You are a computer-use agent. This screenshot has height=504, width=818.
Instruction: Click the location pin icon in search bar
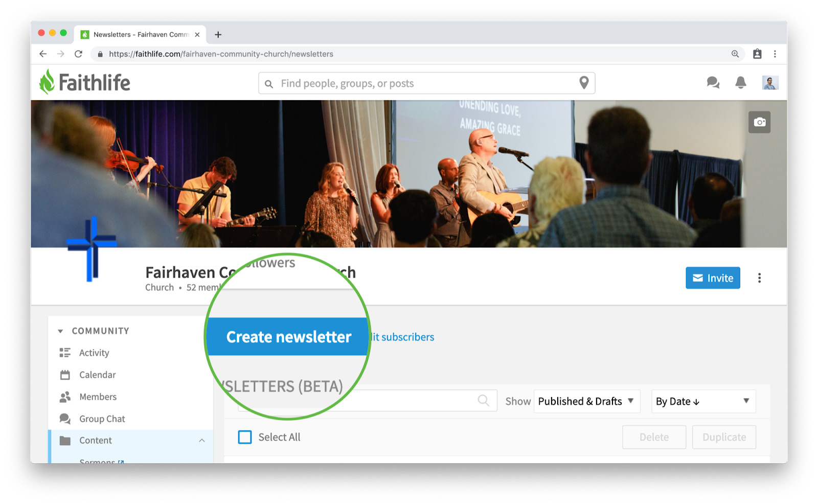tap(584, 83)
